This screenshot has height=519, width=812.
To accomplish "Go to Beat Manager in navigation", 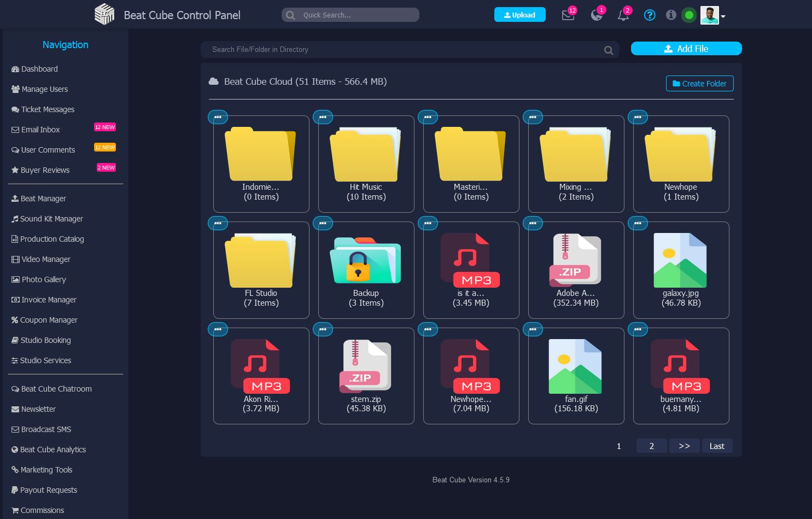I will [x=43, y=199].
